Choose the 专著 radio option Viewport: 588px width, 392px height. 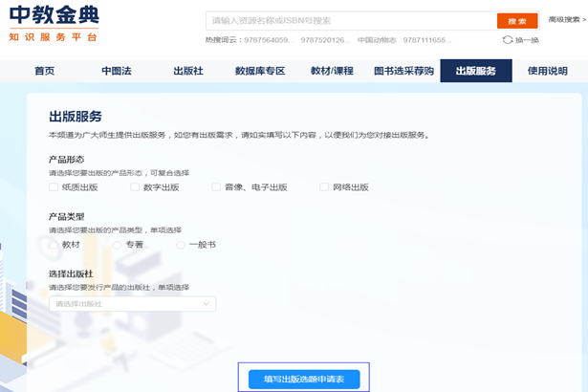tap(118, 245)
